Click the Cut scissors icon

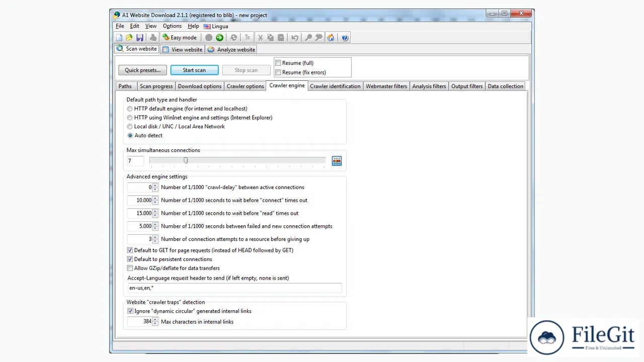click(260, 38)
